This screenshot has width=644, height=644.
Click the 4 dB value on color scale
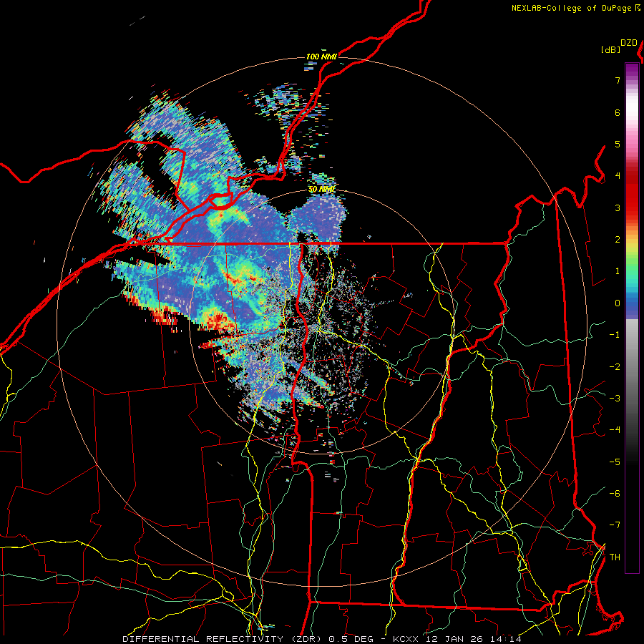click(x=618, y=176)
